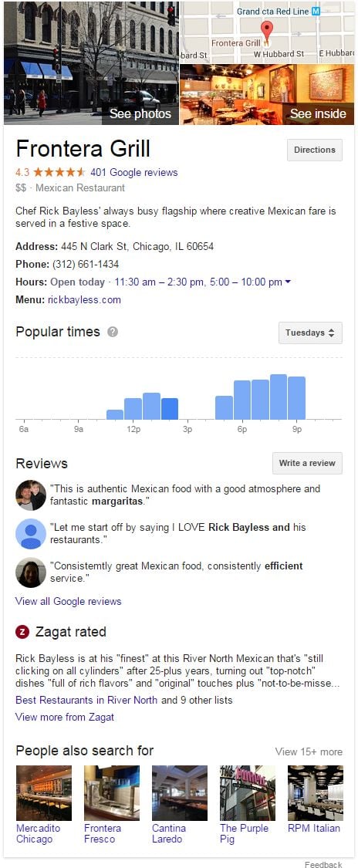Click View all Google reviews link

tap(68, 601)
